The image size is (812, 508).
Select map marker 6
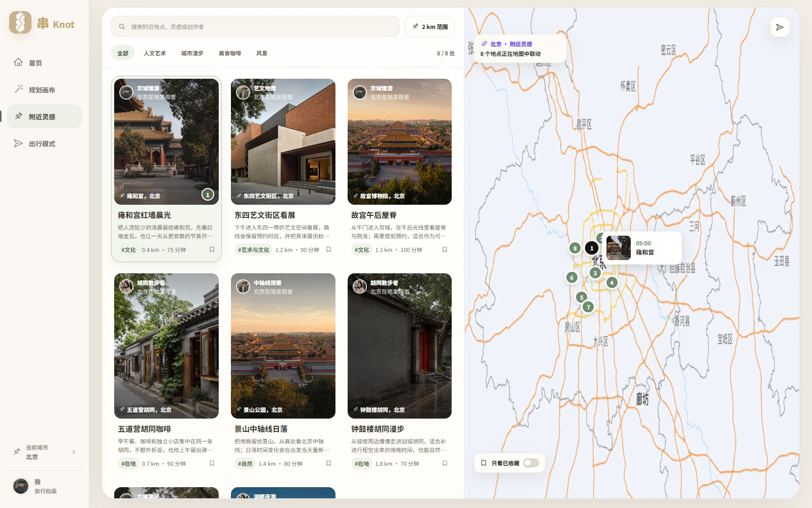571,277
